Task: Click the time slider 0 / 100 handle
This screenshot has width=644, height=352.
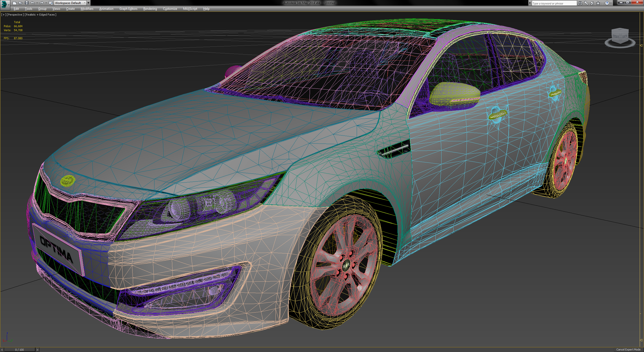Action: 19,350
